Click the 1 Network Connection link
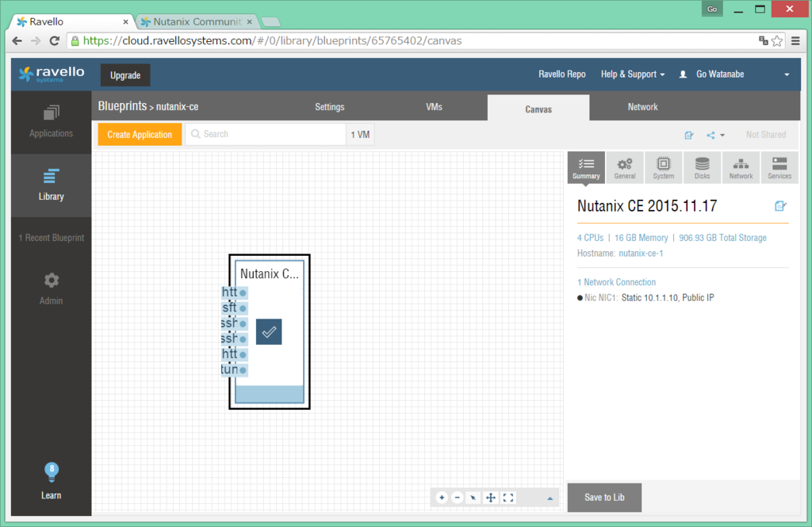 (x=616, y=282)
